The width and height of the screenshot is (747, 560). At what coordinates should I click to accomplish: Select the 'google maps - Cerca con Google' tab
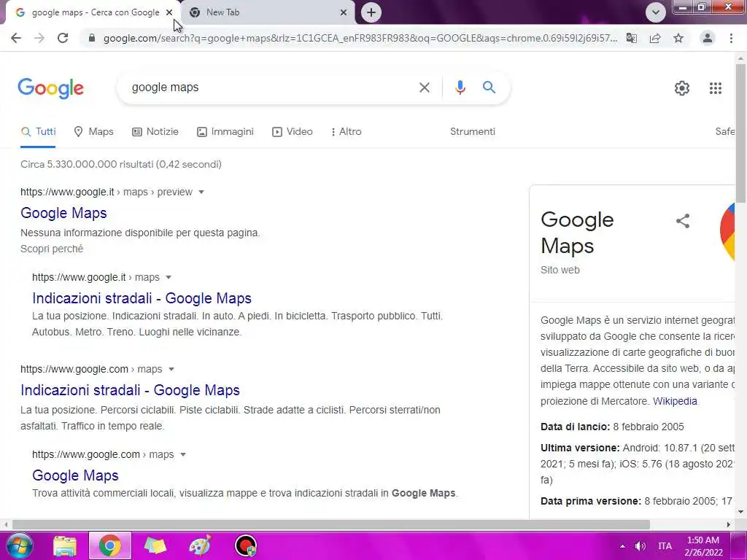click(x=93, y=12)
